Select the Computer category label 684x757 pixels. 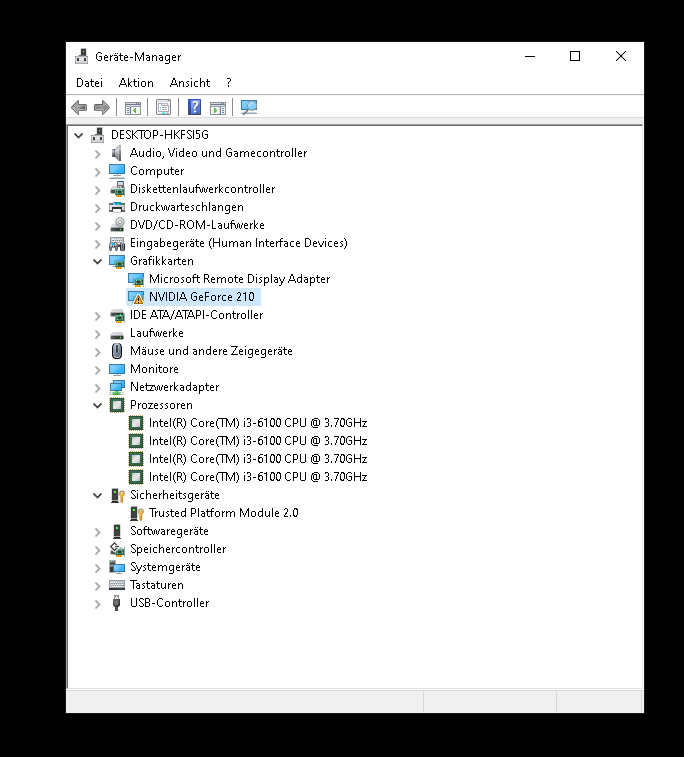(x=157, y=171)
